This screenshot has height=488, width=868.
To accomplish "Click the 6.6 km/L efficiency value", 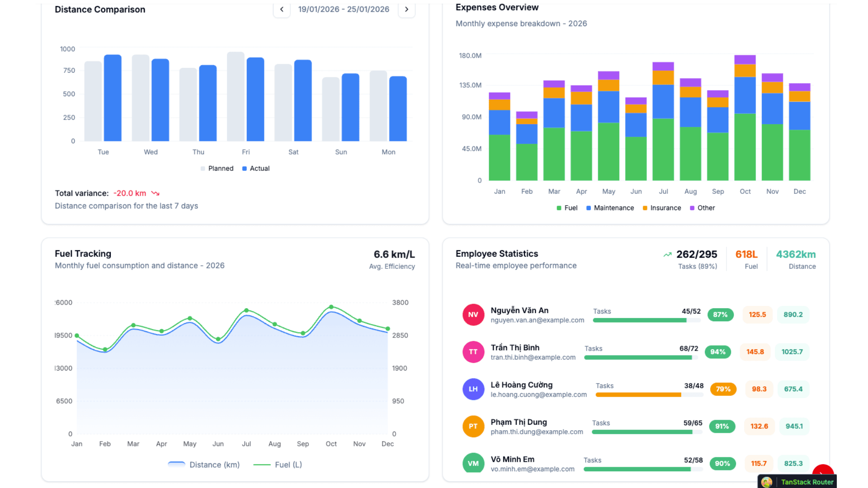I will (x=394, y=254).
